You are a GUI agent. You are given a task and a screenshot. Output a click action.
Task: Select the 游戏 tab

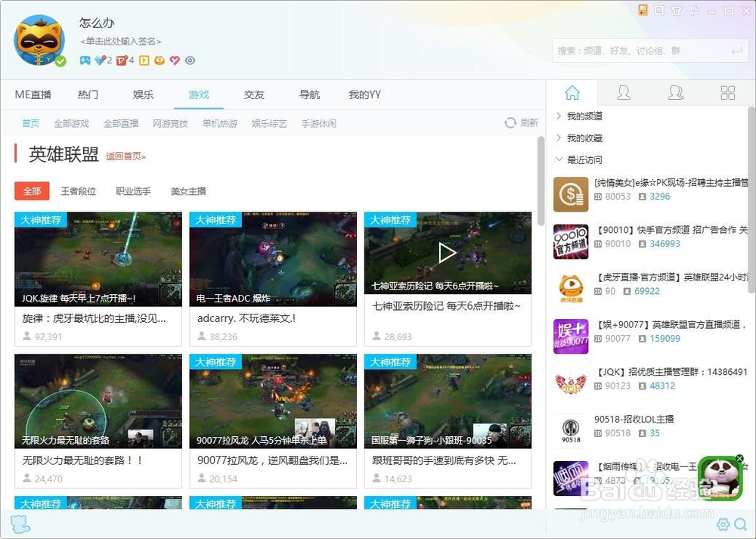[x=199, y=94]
